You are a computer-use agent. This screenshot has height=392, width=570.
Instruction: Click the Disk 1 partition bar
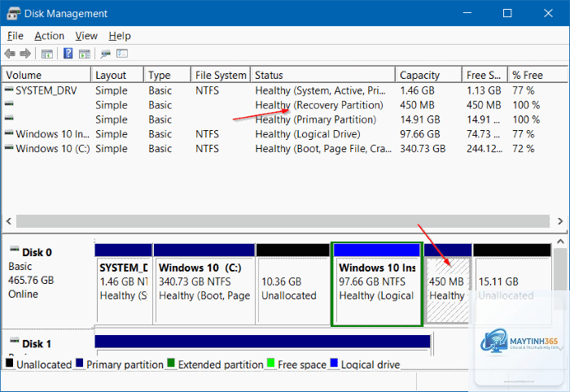point(262,342)
